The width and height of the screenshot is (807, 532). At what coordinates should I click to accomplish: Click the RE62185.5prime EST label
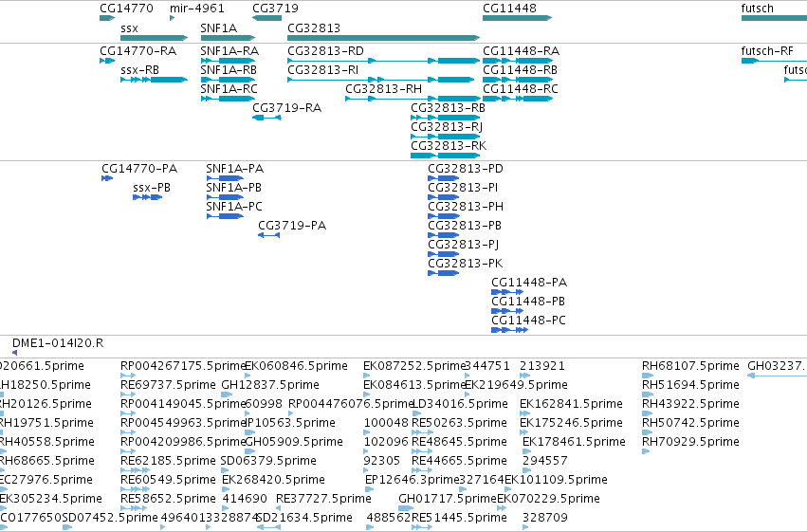[168, 462]
